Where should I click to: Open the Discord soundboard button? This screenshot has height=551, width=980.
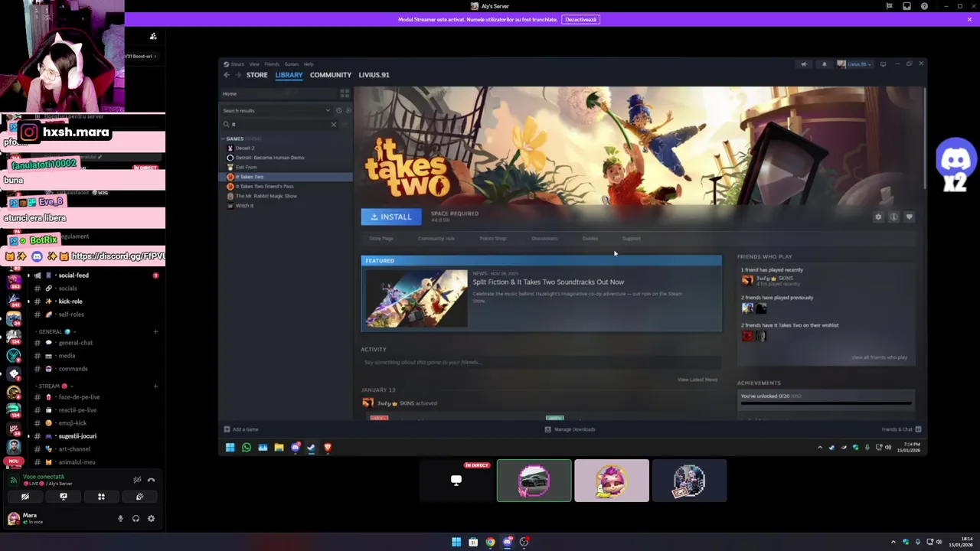[139, 497]
